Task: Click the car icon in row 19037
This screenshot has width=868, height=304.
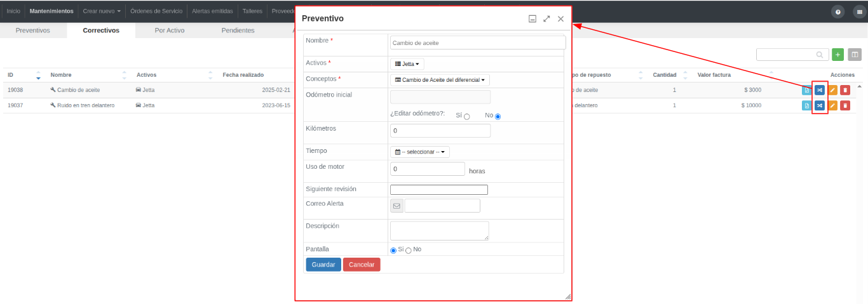Action: click(x=139, y=105)
